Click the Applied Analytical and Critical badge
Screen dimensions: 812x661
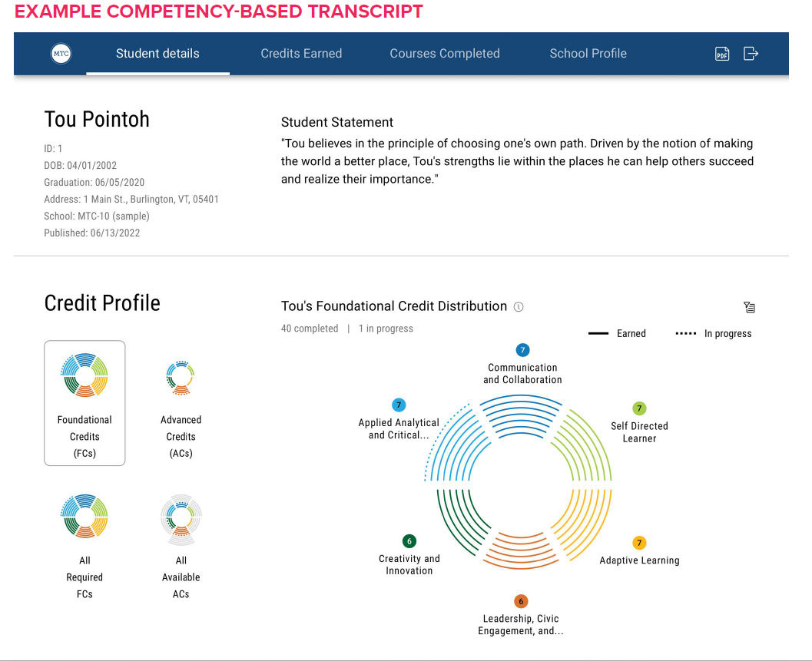tap(398, 405)
